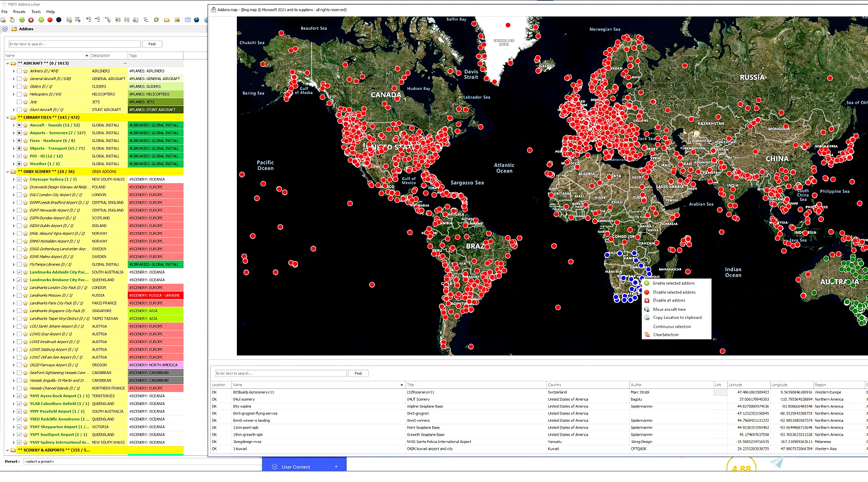This screenshot has width=868, height=482.
Task: Expand the General Aircraft row
Action: (x=13, y=79)
